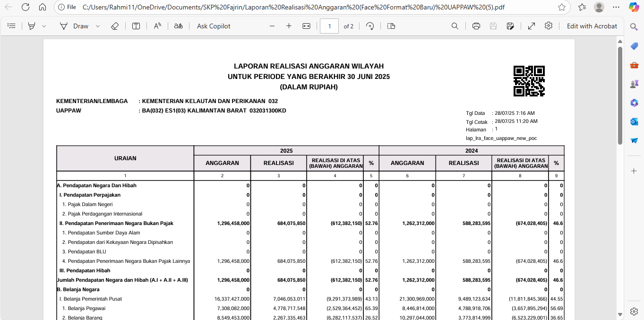The height and width of the screenshot is (320, 644).
Task: Click the title 'LAPORAN REALISASI ANGGARAN WILAYAH'
Action: click(x=309, y=66)
